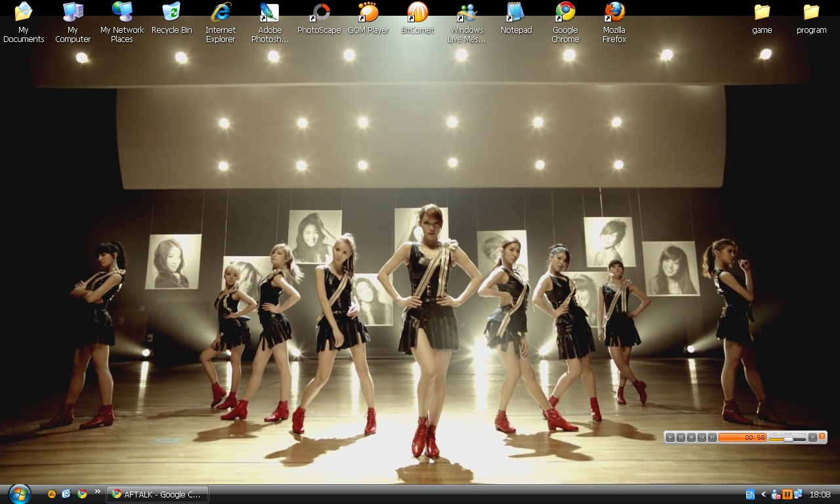The image size is (840, 504).
Task: Click the Show Desktop quick launch icon
Action: tap(66, 494)
